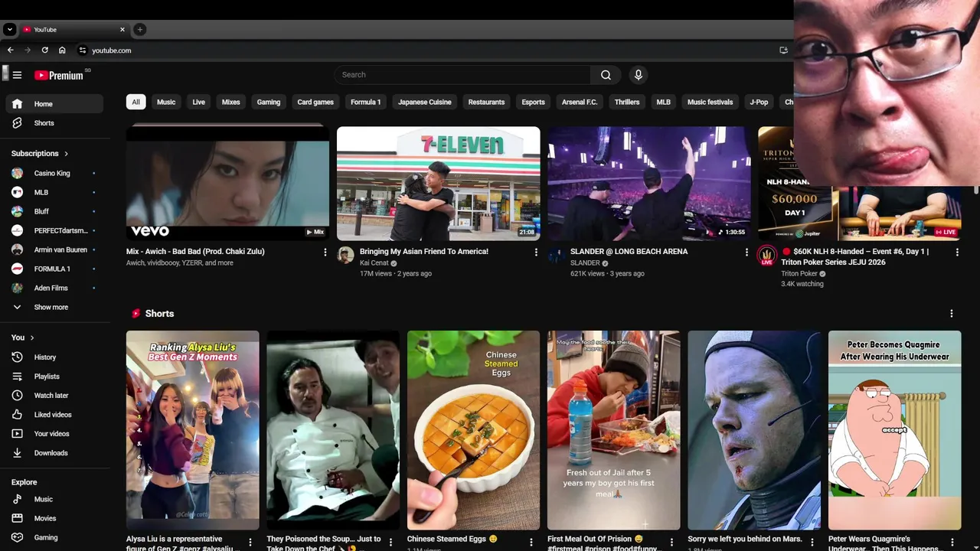The height and width of the screenshot is (551, 980).
Task: Open Home in the sidebar
Action: coord(54,104)
